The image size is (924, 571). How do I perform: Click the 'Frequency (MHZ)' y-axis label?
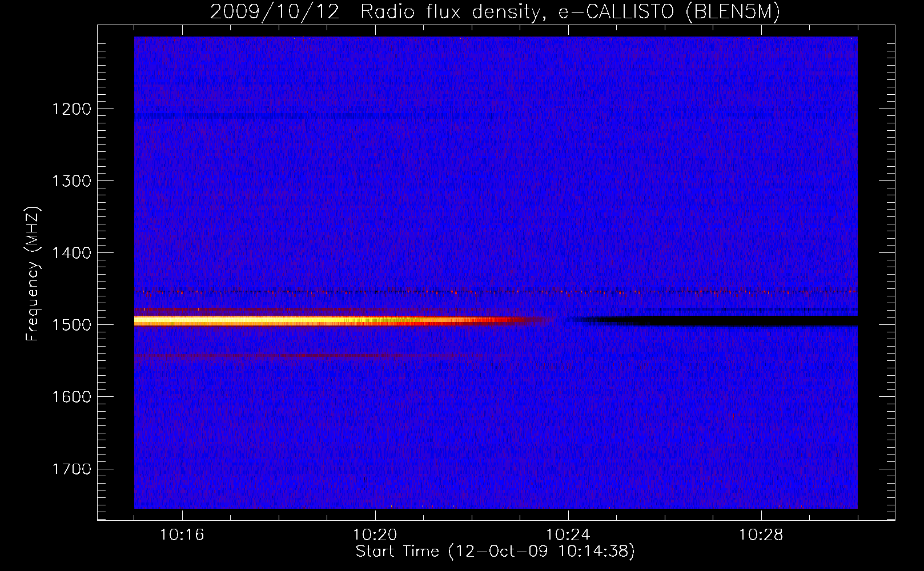(33, 274)
